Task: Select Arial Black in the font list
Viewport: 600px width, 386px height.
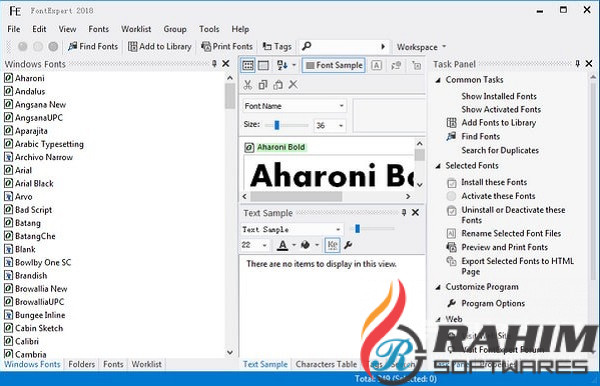Action: [34, 184]
